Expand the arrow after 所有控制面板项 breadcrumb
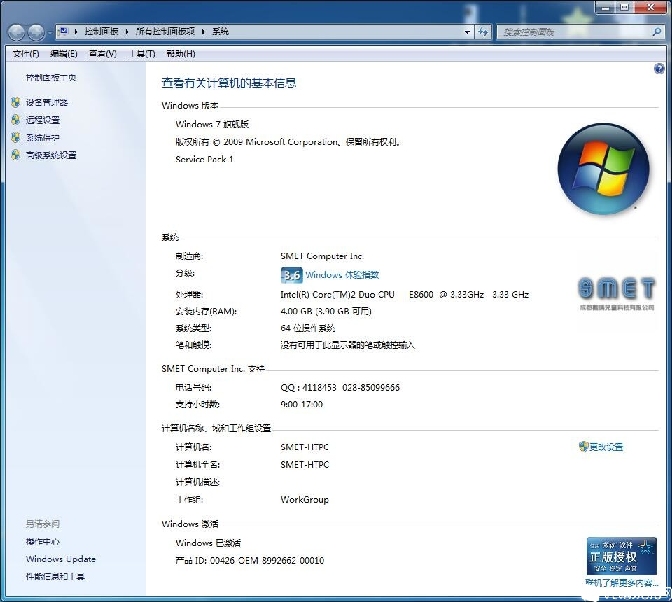This screenshot has width=672, height=602. pyautogui.click(x=203, y=32)
